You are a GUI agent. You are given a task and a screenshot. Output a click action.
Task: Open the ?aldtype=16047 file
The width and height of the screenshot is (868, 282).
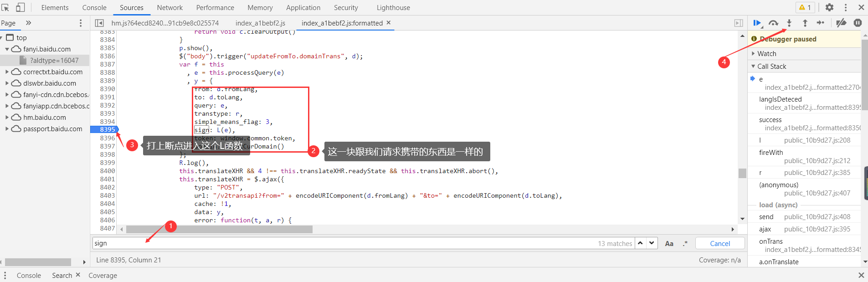point(54,61)
